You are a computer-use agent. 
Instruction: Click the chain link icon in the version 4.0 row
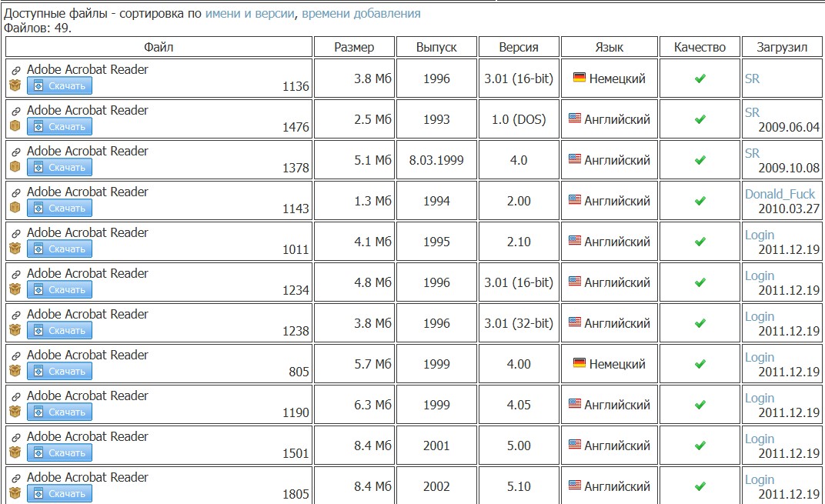pos(16,152)
